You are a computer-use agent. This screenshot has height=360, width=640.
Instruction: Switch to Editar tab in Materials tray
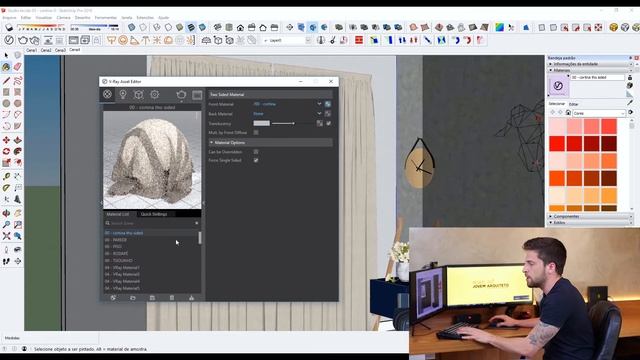pos(574,104)
